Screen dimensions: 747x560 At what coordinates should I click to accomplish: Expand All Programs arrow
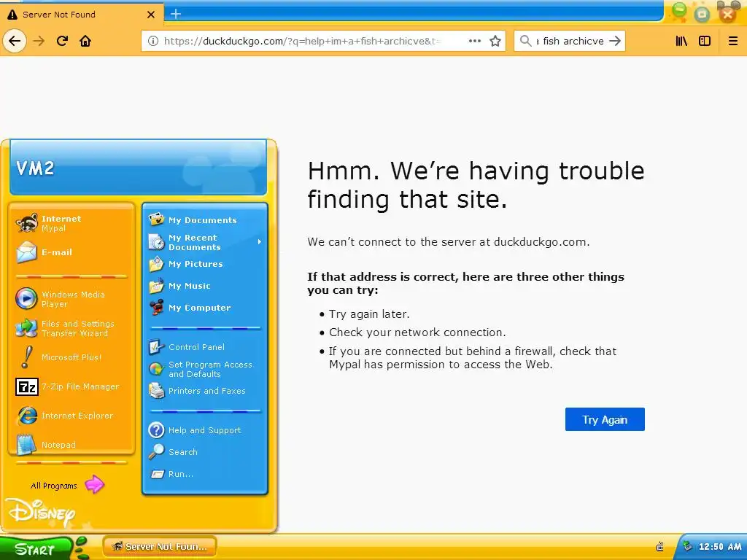click(94, 485)
